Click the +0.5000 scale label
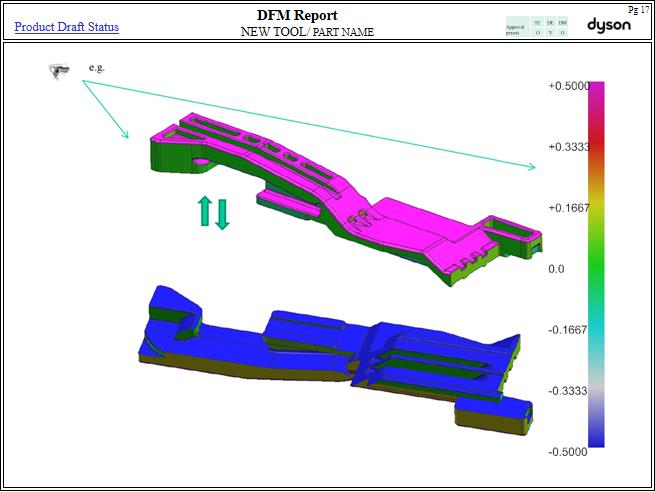 [x=568, y=87]
